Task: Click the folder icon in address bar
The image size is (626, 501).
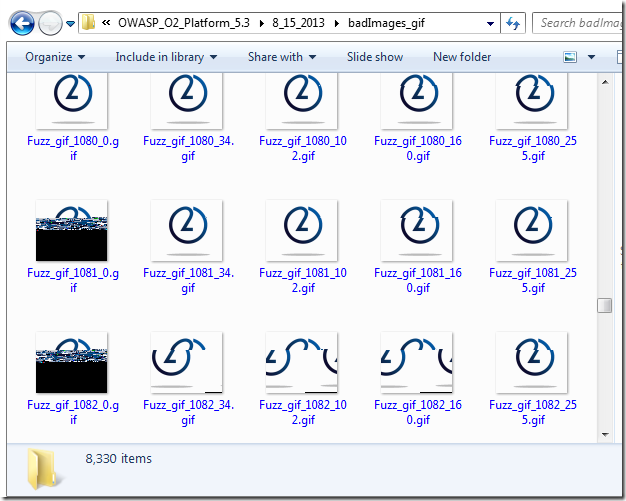Action: pyautogui.click(x=88, y=22)
